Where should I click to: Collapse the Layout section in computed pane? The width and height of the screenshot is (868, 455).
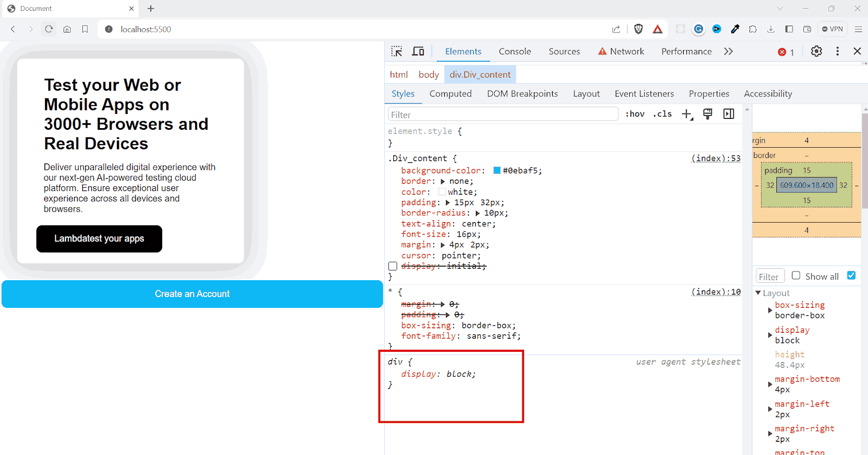tap(758, 293)
